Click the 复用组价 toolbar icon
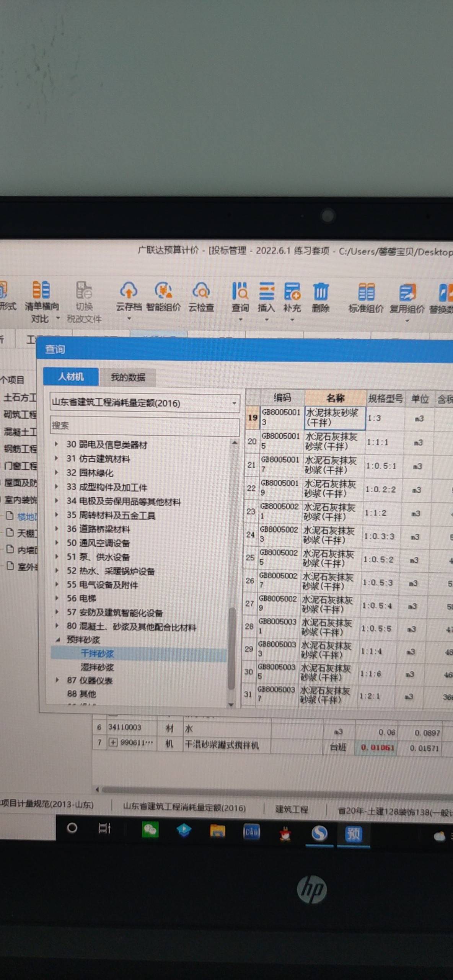The height and width of the screenshot is (980, 453). (x=407, y=293)
